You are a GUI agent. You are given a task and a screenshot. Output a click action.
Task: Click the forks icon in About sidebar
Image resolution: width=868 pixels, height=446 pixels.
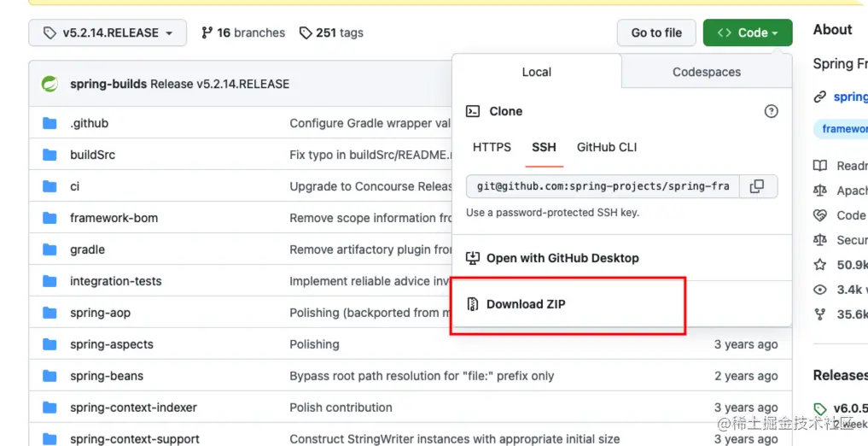pyautogui.click(x=820, y=314)
